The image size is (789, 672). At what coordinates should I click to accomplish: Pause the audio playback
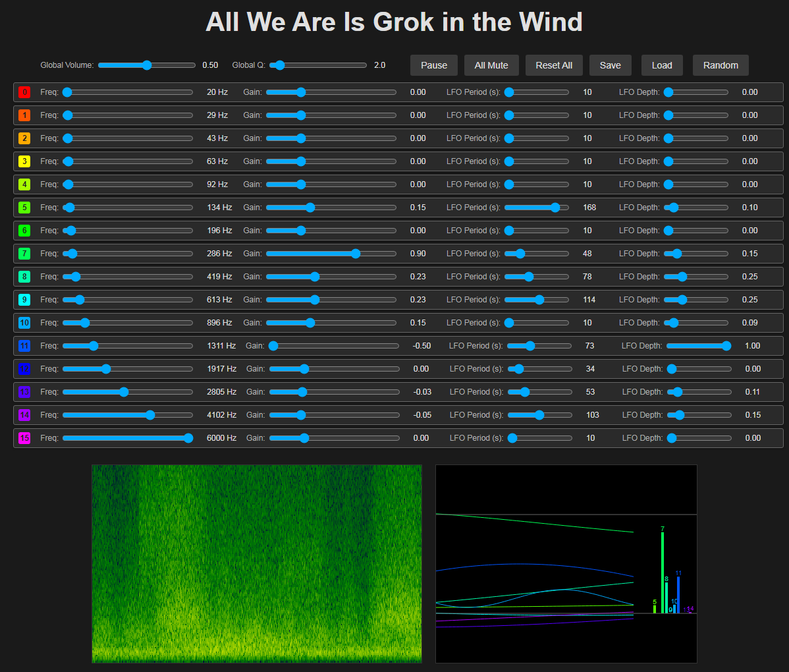click(434, 65)
